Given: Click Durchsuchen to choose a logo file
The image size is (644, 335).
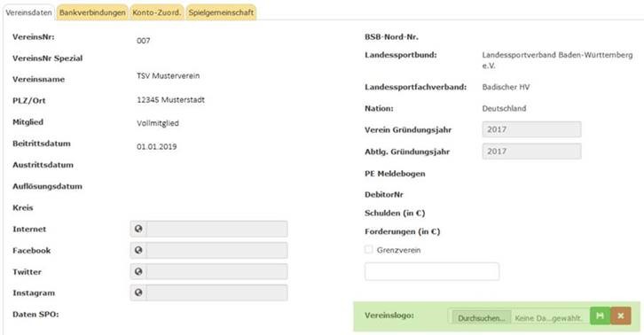Looking at the screenshot, I should pyautogui.click(x=482, y=318).
